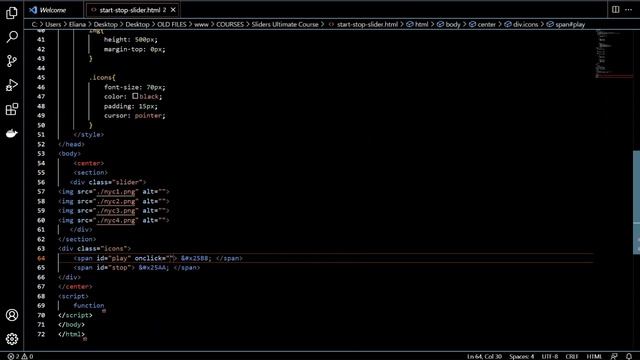Screen dimensions: 640x360
Task: Open the Run and Debug view
Action: (x=12, y=85)
